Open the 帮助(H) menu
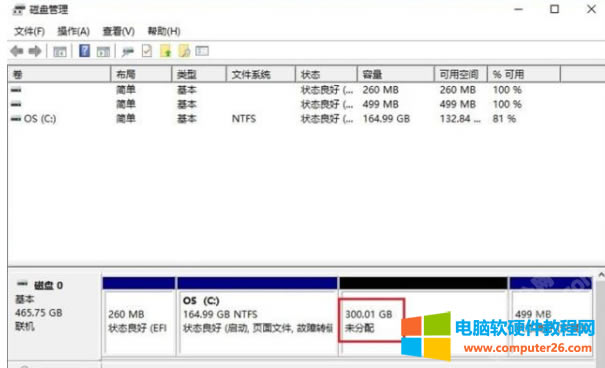The height and width of the screenshot is (368, 605). [164, 31]
